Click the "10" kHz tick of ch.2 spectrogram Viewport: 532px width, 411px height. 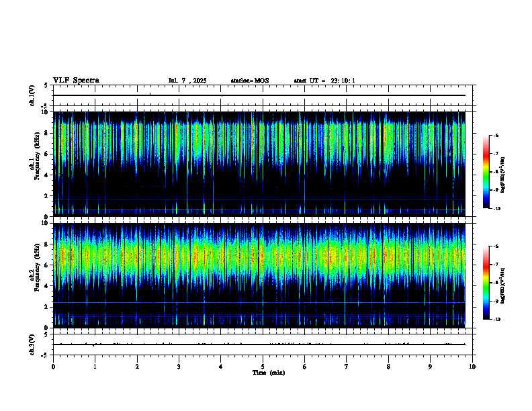point(46,223)
